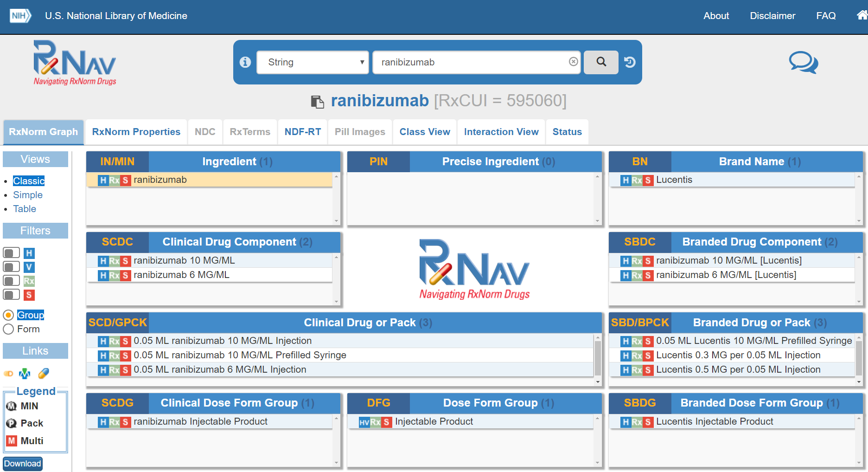Open the NDF-RT tab
This screenshot has height=472, width=868.
[303, 132]
